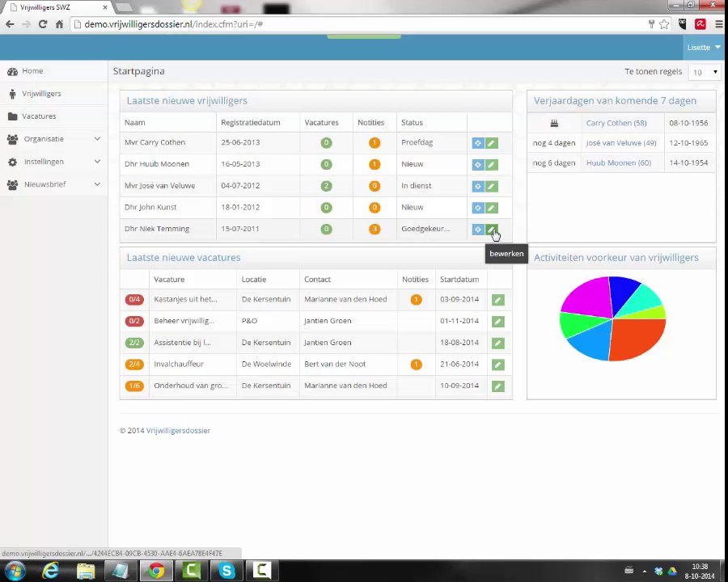This screenshot has height=582, width=728.
Task: Click the orange notes badge for Carry Cothen
Action: point(375,142)
